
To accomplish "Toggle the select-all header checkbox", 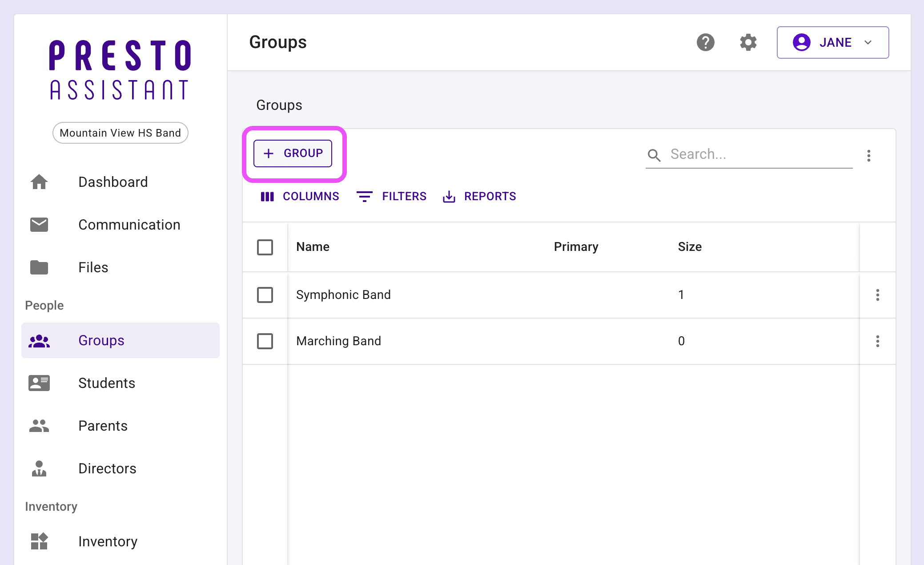I will pos(265,247).
